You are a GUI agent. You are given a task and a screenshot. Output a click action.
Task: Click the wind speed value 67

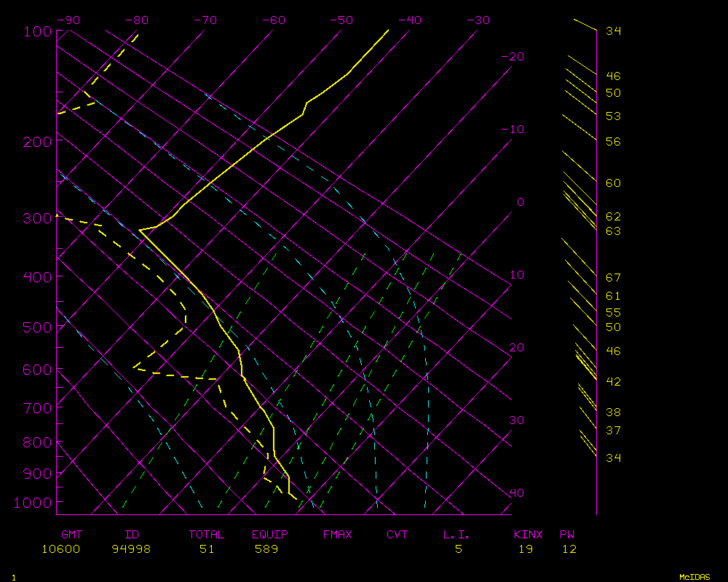click(x=613, y=278)
